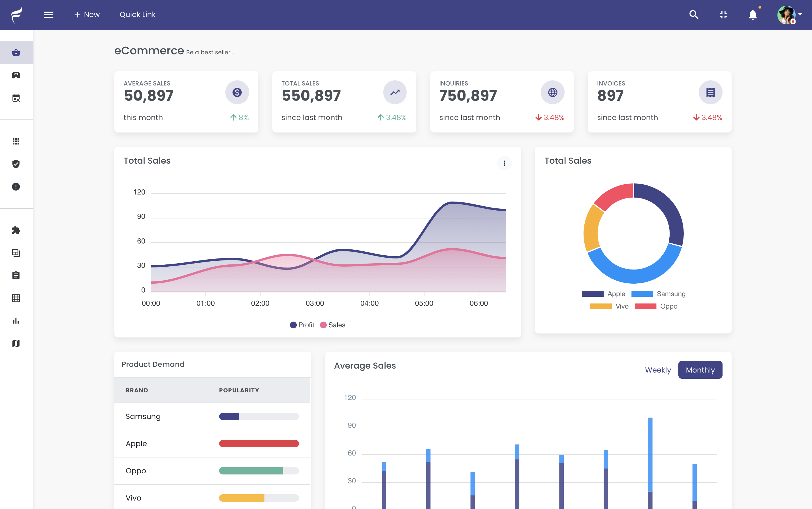Click the eCommerce page title

(149, 50)
